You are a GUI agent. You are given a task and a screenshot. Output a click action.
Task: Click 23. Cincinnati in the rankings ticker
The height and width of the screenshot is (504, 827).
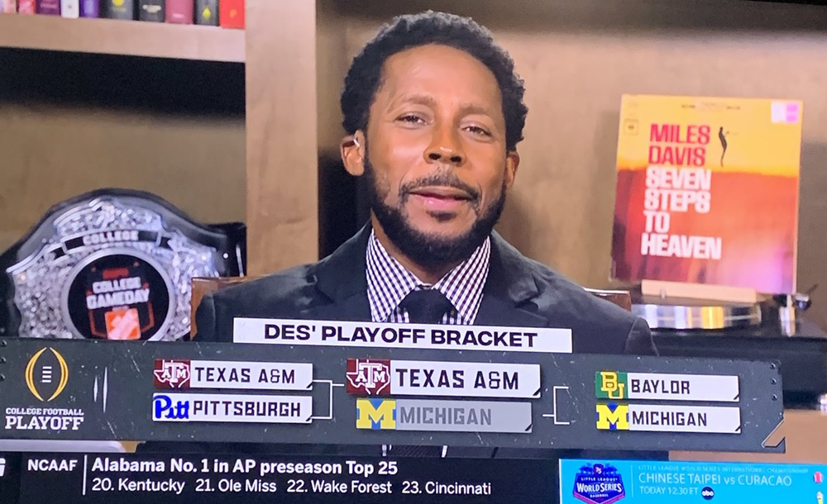pyautogui.click(x=447, y=487)
